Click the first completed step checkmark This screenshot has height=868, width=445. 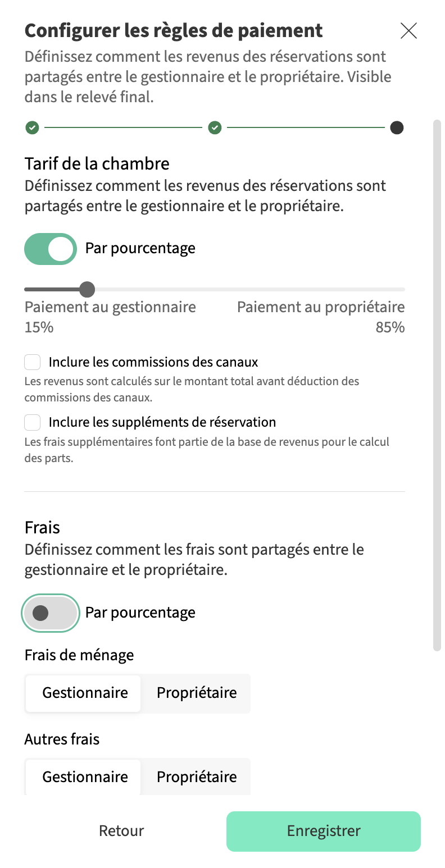[32, 128]
